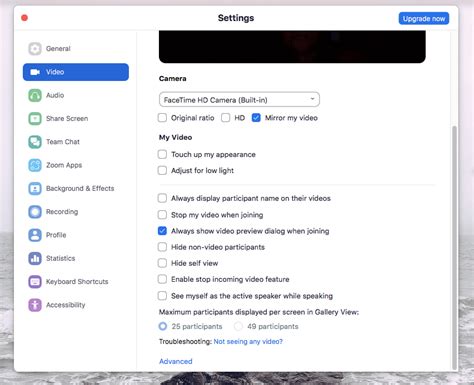Go to Team Chat settings

[76, 142]
